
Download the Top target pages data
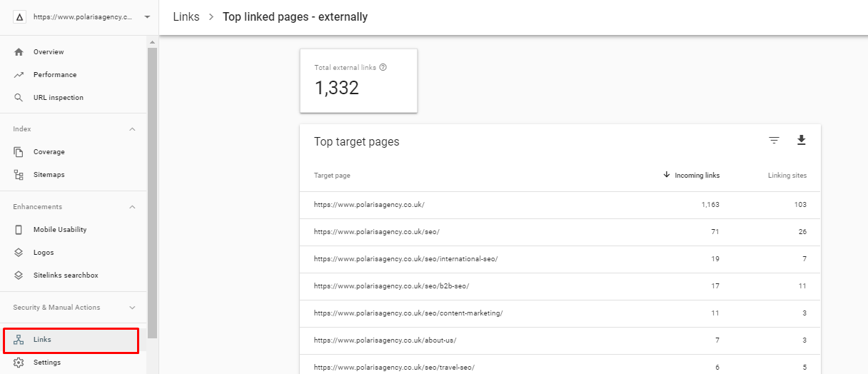pos(801,140)
